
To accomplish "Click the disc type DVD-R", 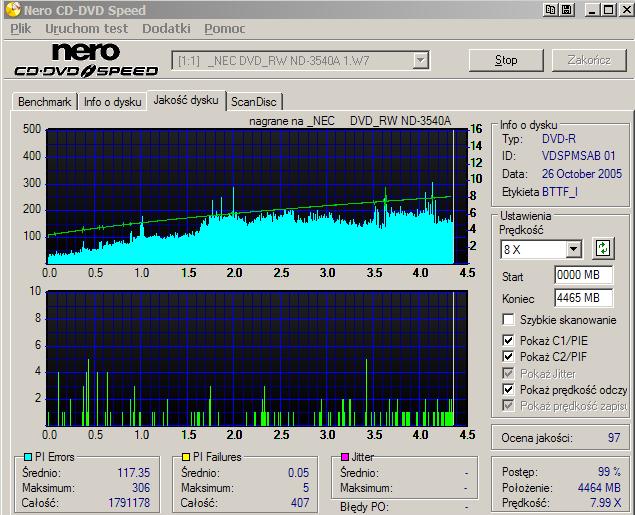I will point(558,138).
